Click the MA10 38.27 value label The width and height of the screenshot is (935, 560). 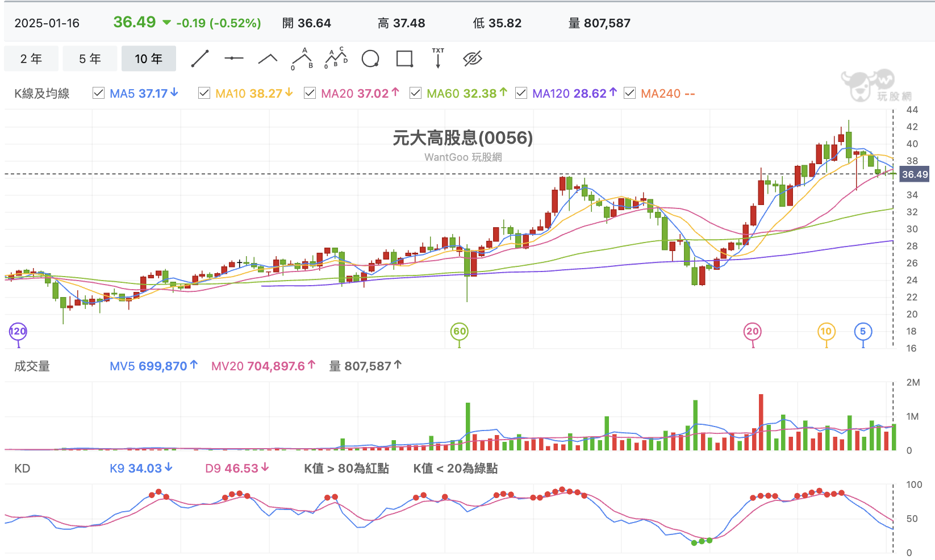[x=254, y=93]
